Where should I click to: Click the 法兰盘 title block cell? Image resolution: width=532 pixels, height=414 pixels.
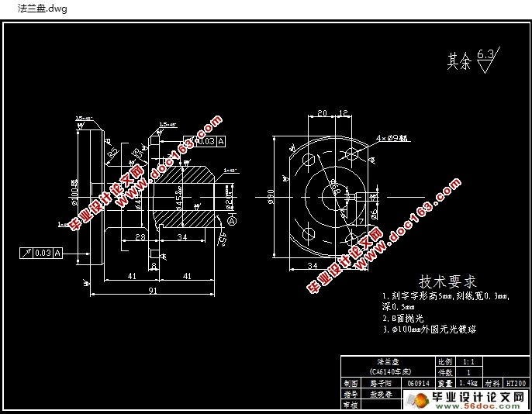click(x=388, y=361)
